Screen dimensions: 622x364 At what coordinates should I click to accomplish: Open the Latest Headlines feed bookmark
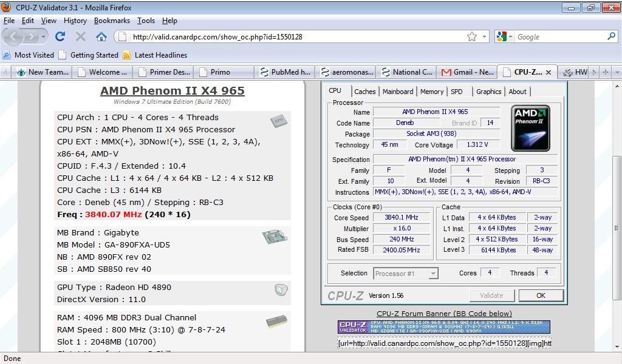tap(155, 55)
